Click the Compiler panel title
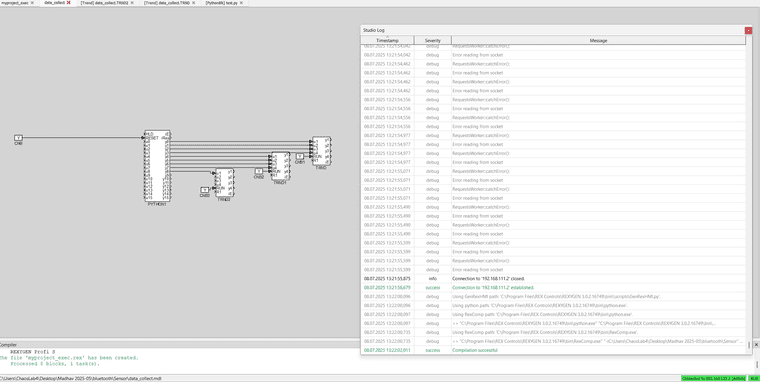Screen dimensions: 760x382 click(8, 345)
